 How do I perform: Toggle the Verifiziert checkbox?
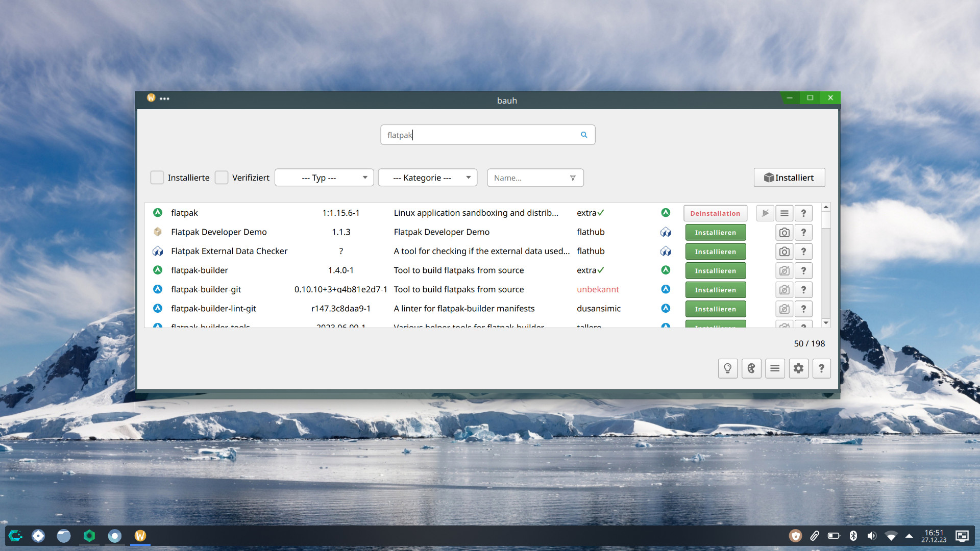point(222,178)
